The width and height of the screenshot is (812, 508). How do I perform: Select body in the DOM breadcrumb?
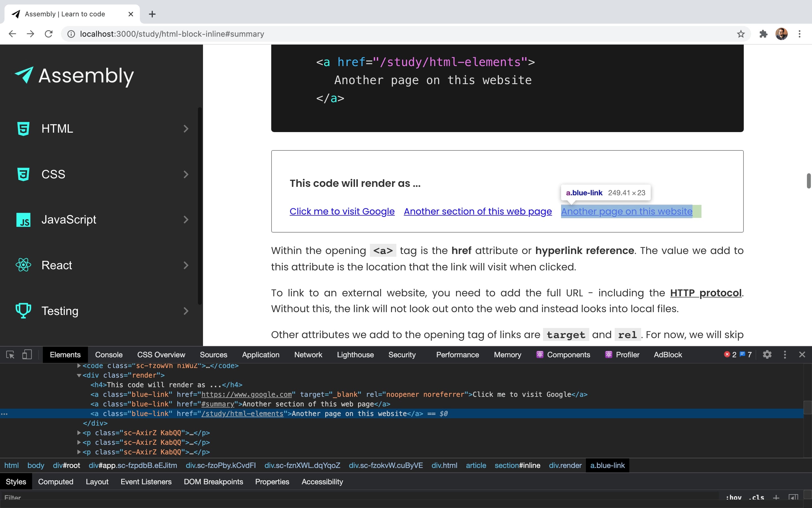36,466
